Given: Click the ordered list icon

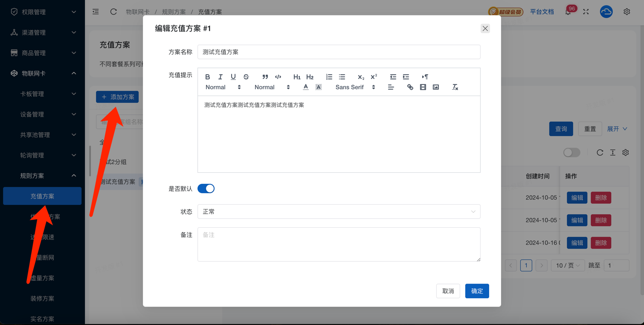Looking at the screenshot, I should pyautogui.click(x=329, y=77).
